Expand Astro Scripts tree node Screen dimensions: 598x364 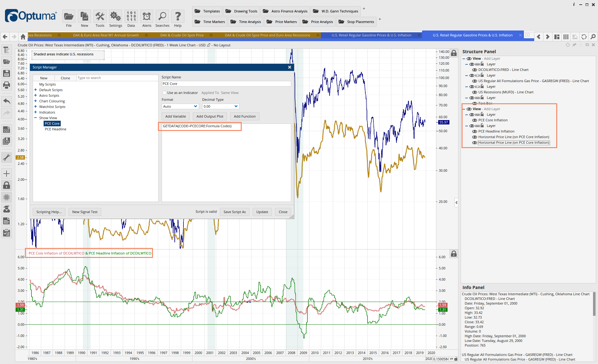[36, 96]
